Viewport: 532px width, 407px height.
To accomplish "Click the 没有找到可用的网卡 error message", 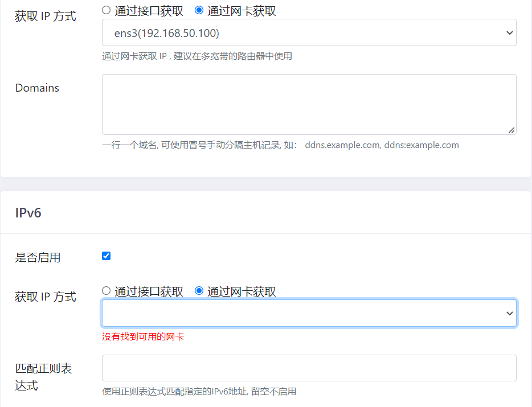I will (x=144, y=336).
